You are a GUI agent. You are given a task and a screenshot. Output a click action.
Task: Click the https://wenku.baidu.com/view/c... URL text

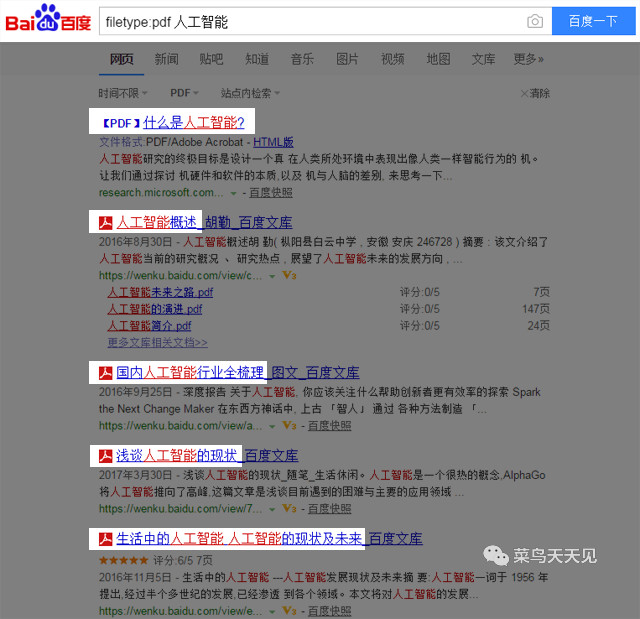point(180,275)
